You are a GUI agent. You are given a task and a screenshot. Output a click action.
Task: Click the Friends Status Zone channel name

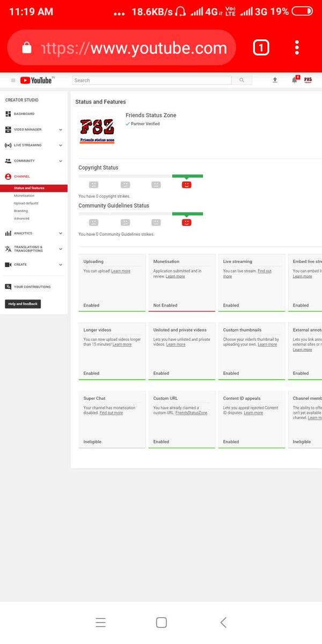[x=151, y=115]
